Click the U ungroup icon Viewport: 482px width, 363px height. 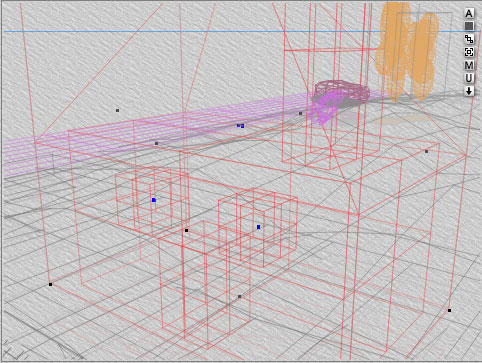[x=469, y=78]
